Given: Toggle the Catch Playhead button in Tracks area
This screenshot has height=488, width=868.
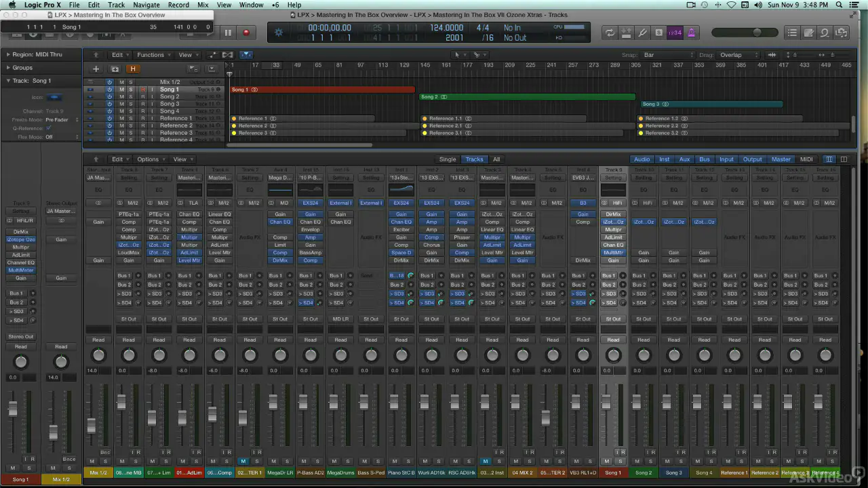Looking at the screenshot, I should [x=246, y=55].
